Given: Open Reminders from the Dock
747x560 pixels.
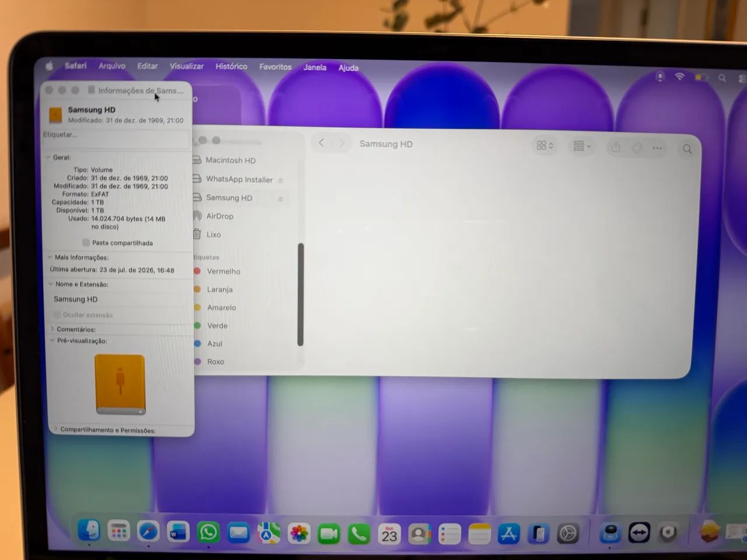Looking at the screenshot, I should (x=449, y=534).
